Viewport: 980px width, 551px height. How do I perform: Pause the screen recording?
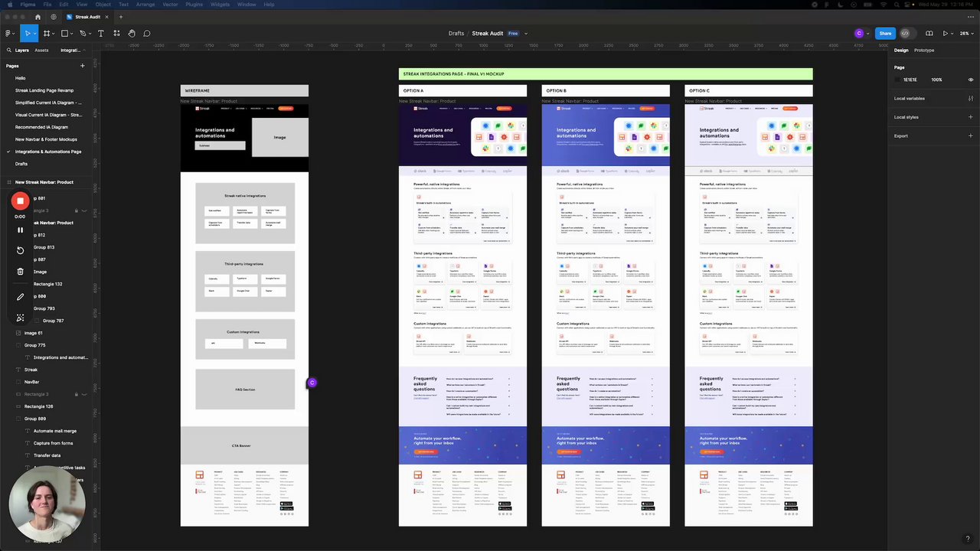click(x=20, y=230)
